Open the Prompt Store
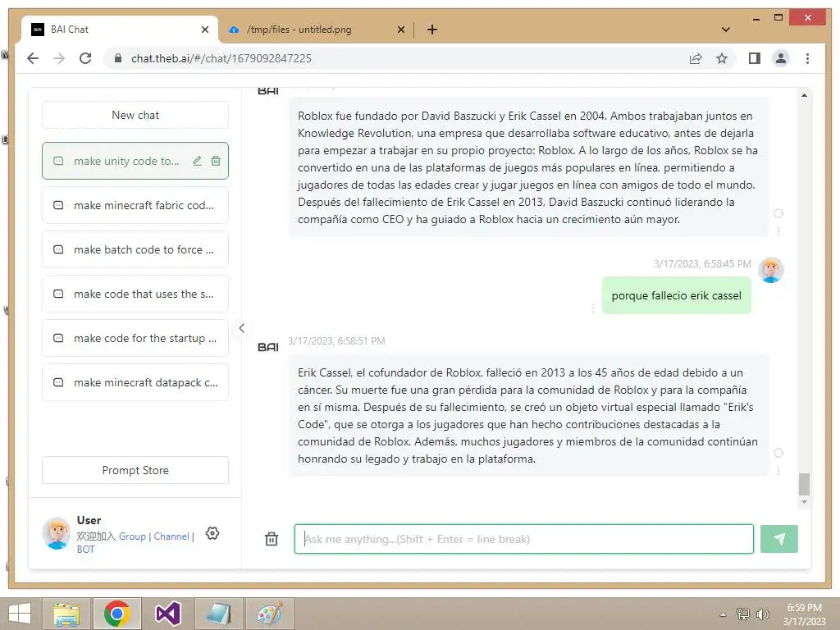This screenshot has width=840, height=630. pos(135,470)
